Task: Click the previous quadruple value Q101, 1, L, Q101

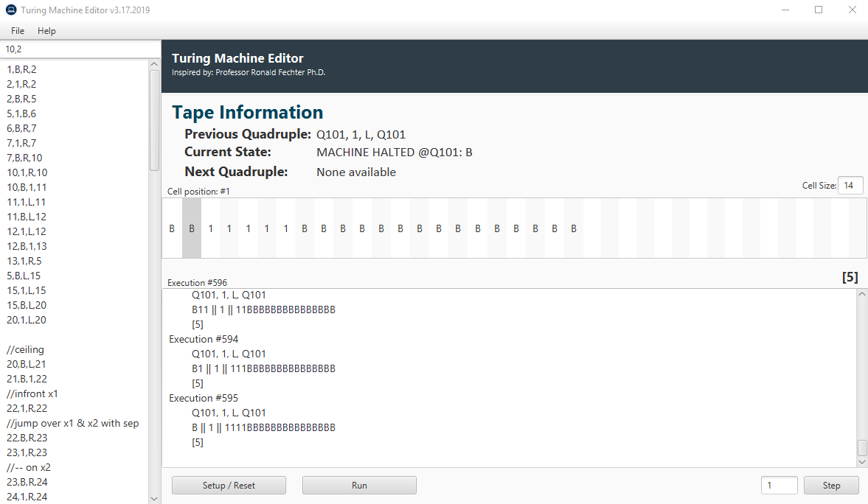Action: click(361, 134)
